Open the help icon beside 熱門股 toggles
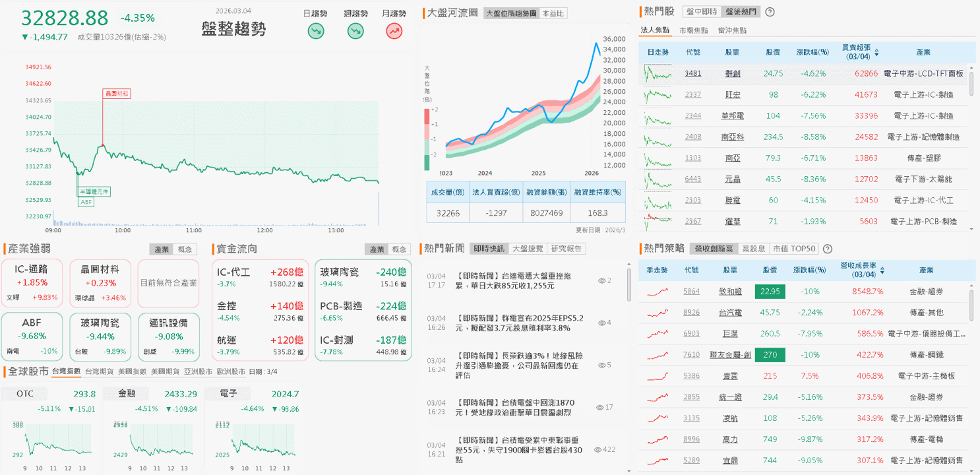Screen dimensions: 980x475 click(x=770, y=12)
